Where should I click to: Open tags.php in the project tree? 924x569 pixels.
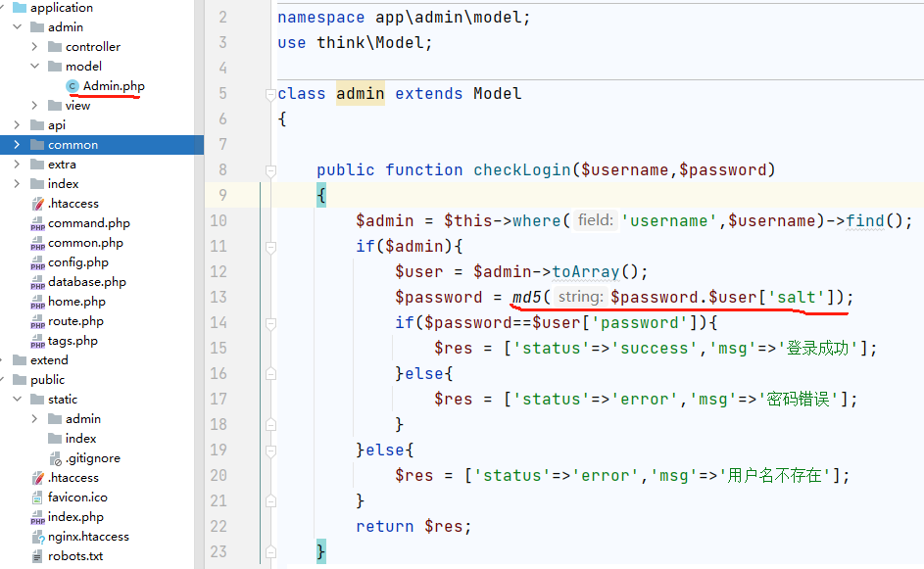[x=73, y=341]
